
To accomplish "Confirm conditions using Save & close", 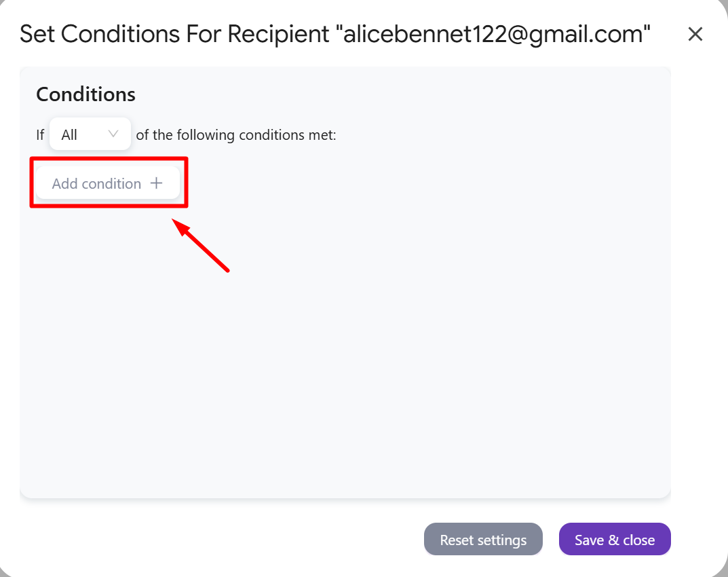I will (614, 540).
